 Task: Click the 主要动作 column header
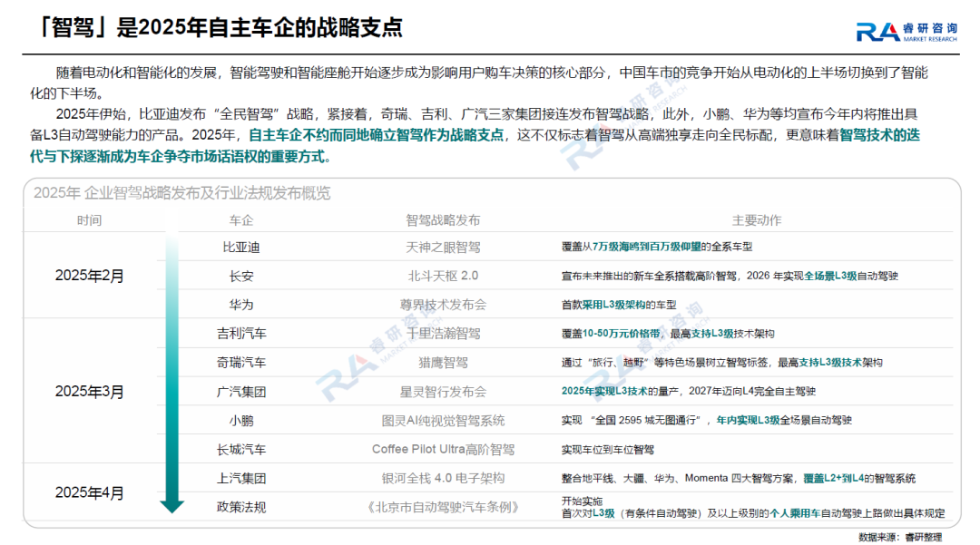pos(756,220)
